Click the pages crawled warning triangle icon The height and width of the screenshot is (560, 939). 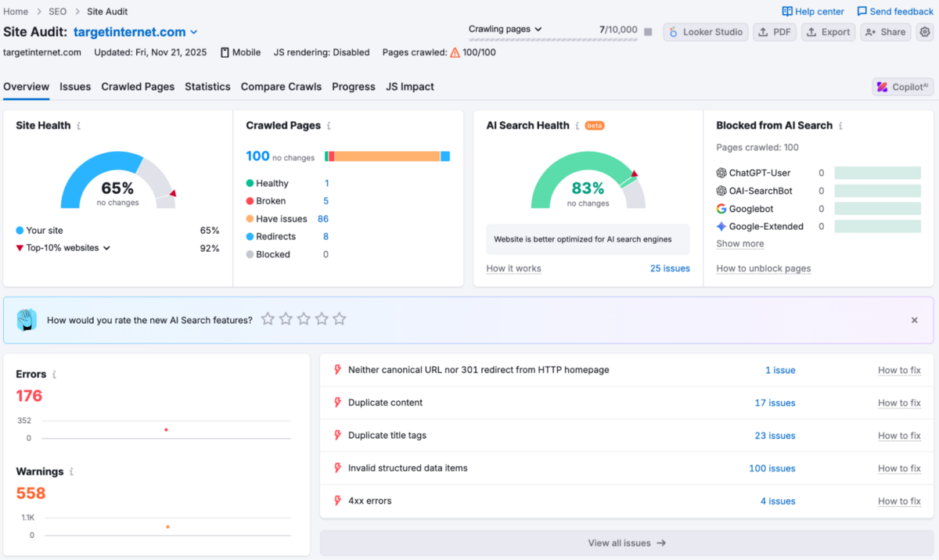pyautogui.click(x=455, y=52)
